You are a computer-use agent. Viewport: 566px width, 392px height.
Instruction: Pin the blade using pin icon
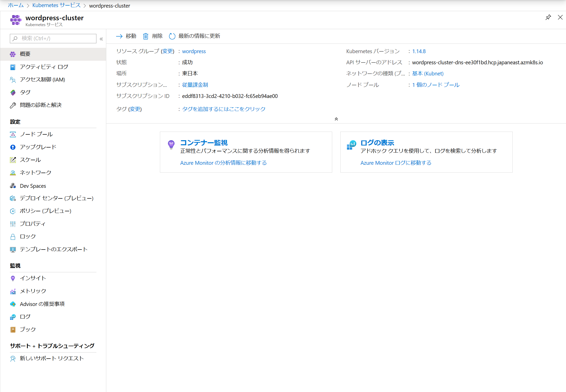pos(548,17)
